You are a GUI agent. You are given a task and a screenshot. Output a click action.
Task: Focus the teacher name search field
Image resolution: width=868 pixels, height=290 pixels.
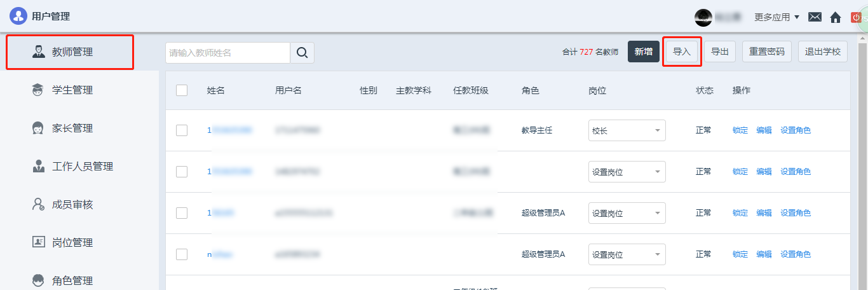pyautogui.click(x=227, y=53)
